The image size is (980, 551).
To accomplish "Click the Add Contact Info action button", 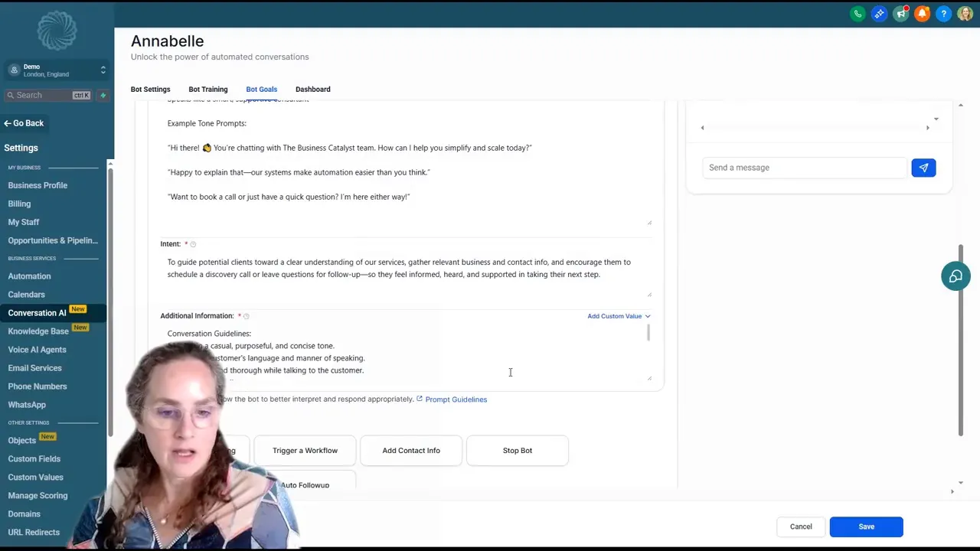I will (411, 451).
